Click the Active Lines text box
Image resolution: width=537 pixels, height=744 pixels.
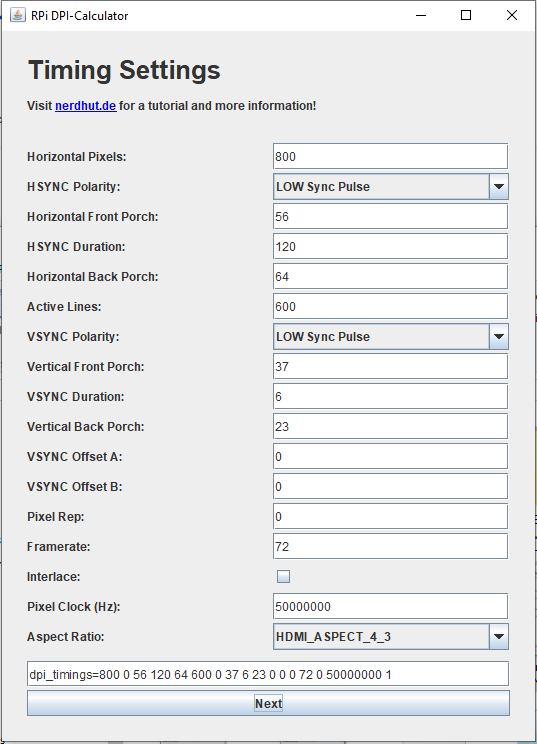[390, 307]
